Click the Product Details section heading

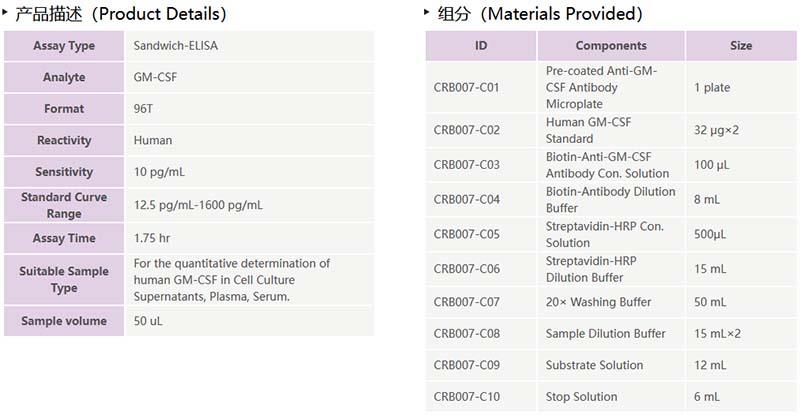121,14
